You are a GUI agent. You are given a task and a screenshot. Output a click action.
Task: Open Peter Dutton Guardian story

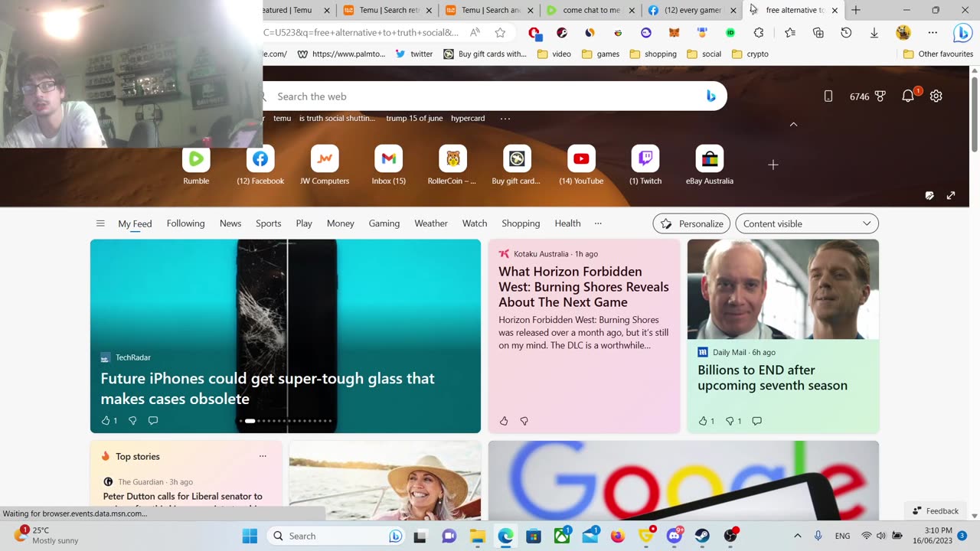coord(183,496)
